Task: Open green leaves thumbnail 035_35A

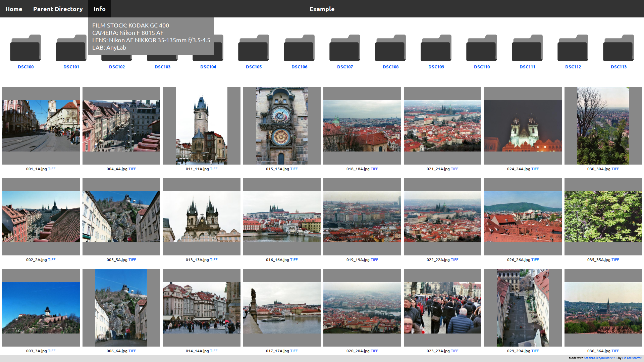Action: pyautogui.click(x=603, y=217)
